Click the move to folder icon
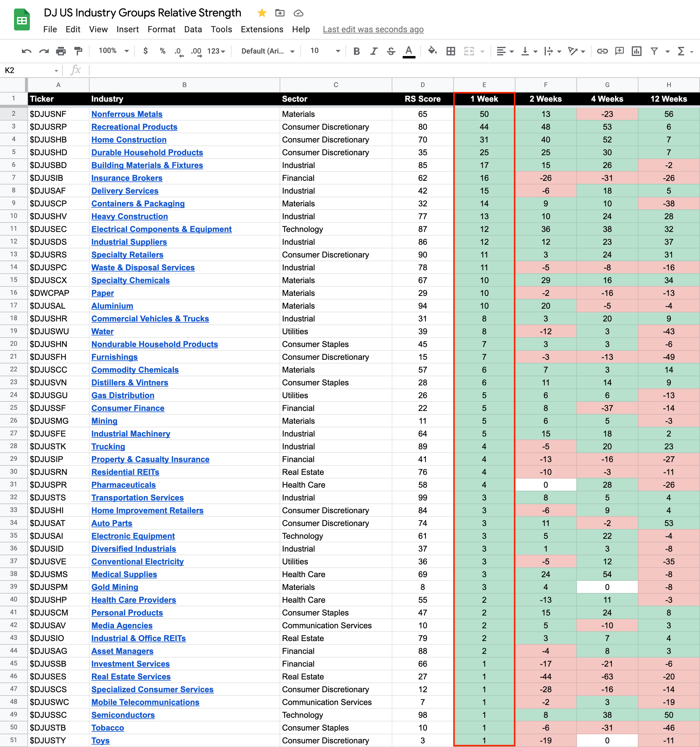 tap(280, 13)
